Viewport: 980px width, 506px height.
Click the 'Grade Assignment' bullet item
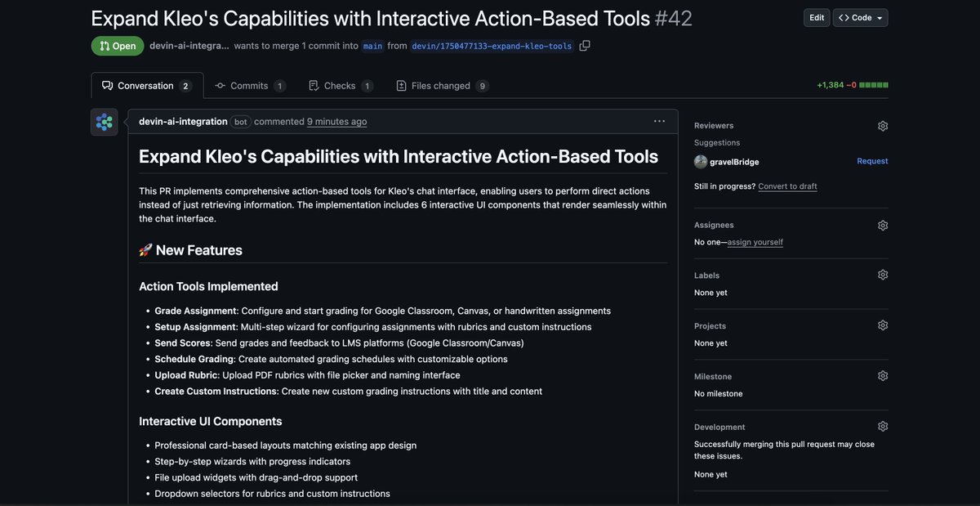click(382, 311)
